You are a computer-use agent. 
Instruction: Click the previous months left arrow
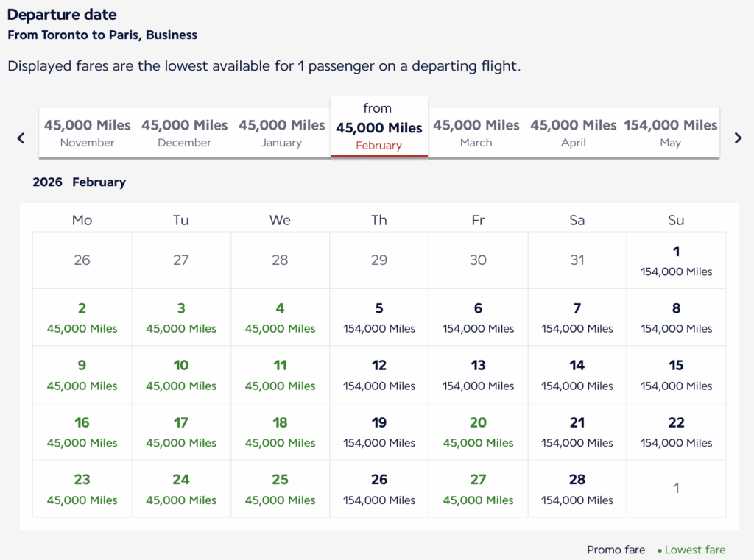pos(21,138)
